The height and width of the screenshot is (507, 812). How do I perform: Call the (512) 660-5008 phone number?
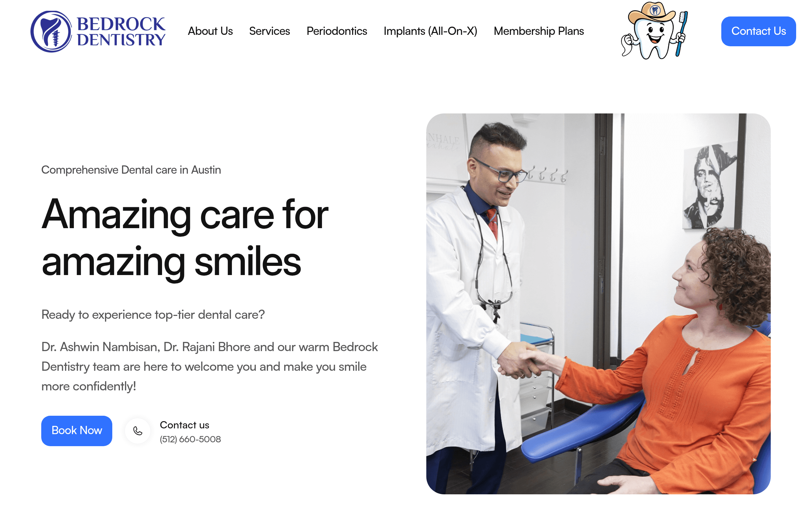click(190, 439)
